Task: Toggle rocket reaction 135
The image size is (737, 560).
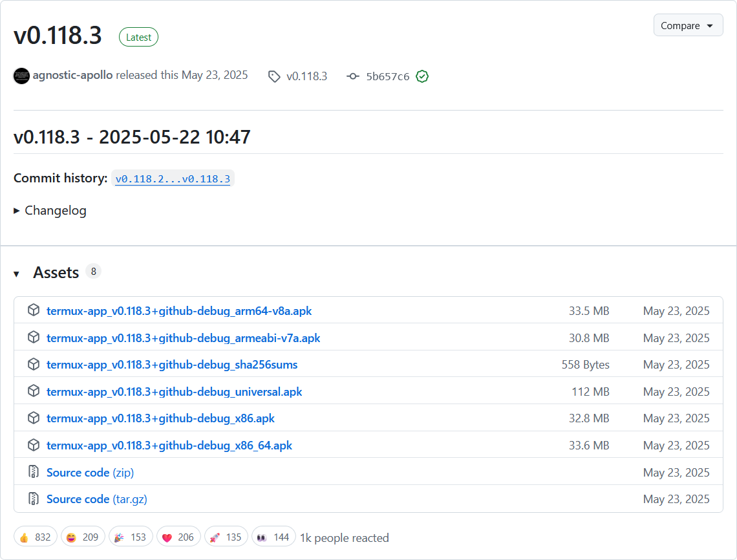Action: tap(226, 537)
